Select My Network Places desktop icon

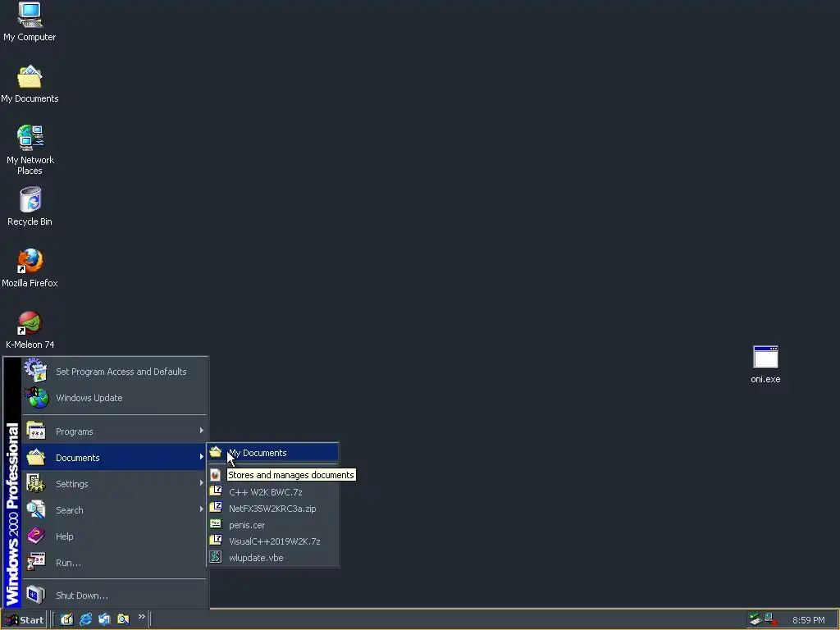point(30,150)
